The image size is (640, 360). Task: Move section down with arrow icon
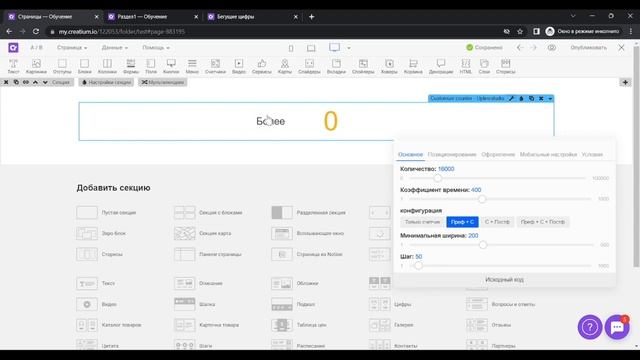tap(45, 82)
